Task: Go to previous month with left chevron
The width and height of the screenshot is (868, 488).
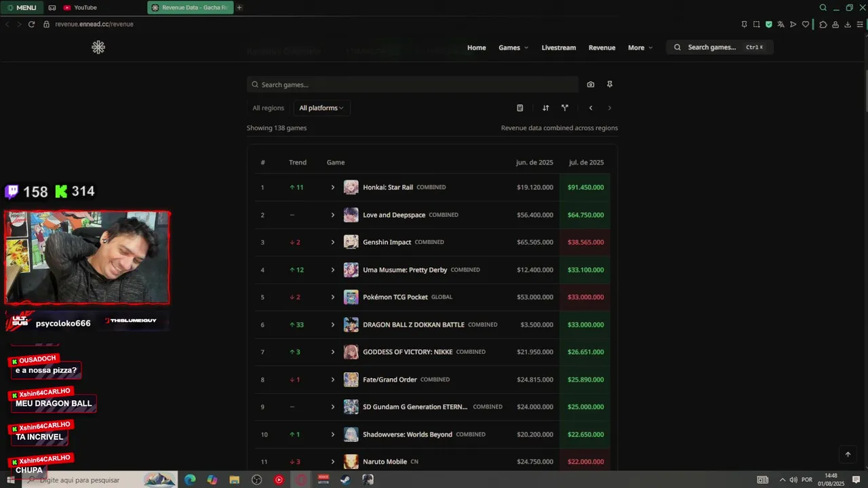Action: point(591,108)
